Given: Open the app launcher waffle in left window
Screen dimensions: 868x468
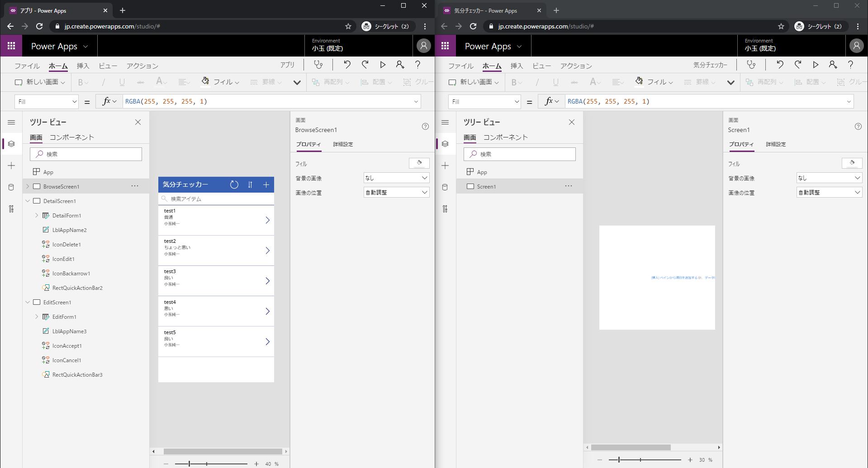Looking at the screenshot, I should click(x=11, y=46).
